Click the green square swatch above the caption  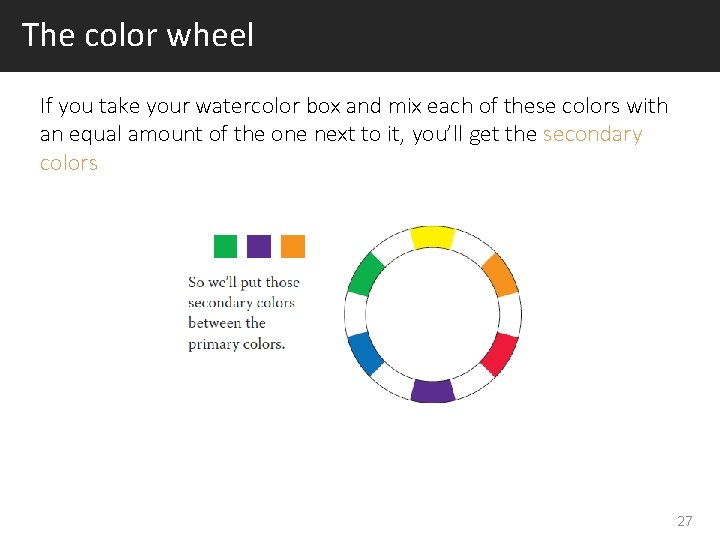coord(226,246)
